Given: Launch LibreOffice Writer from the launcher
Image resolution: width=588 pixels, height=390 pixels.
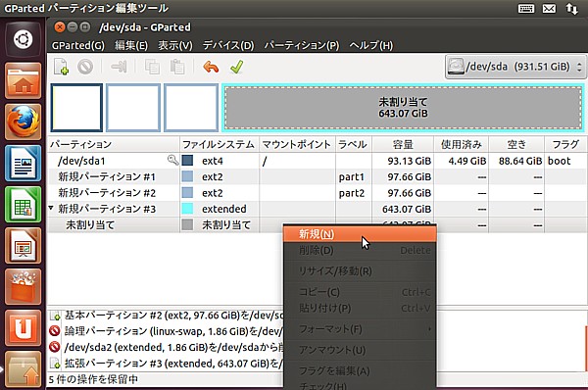Looking at the screenshot, I should (x=23, y=164).
